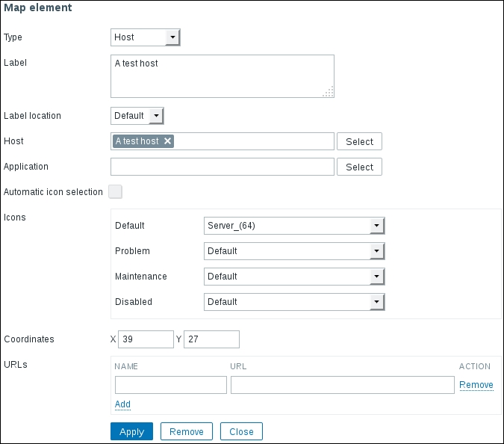This screenshot has height=444, width=504.
Task: Enable Automatic icon selection checkbox
Action: (x=115, y=191)
